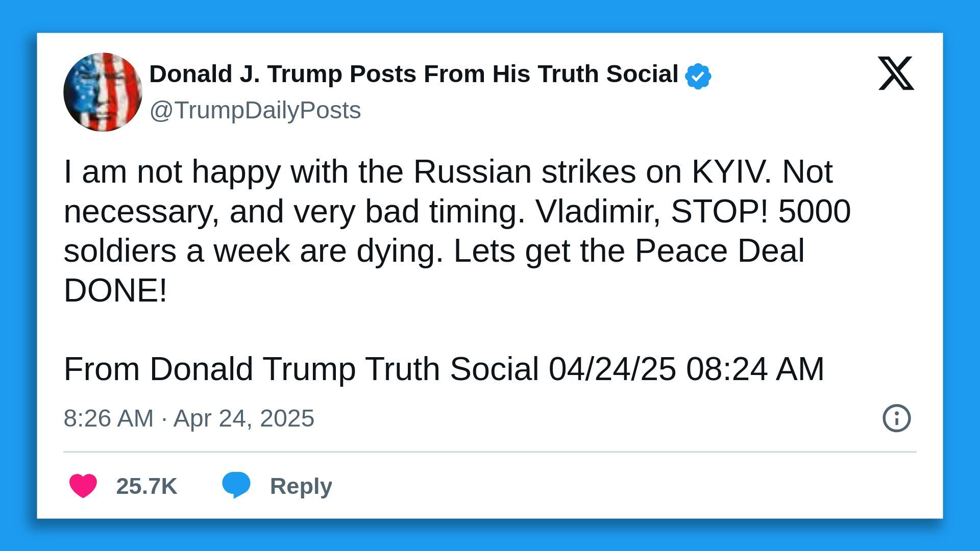This screenshot has height=551, width=980.
Task: Click the 25.7K like count
Action: click(x=146, y=486)
